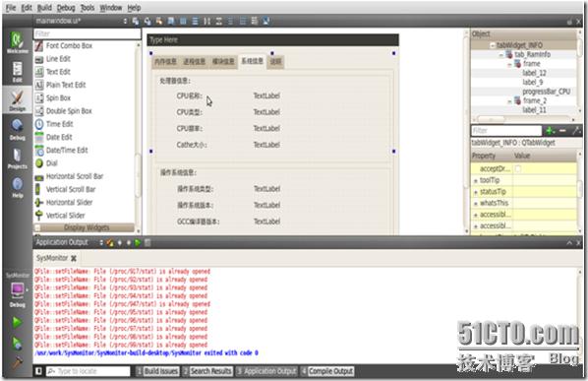Open the Projects mode icon
The image size is (588, 381).
coord(18,159)
